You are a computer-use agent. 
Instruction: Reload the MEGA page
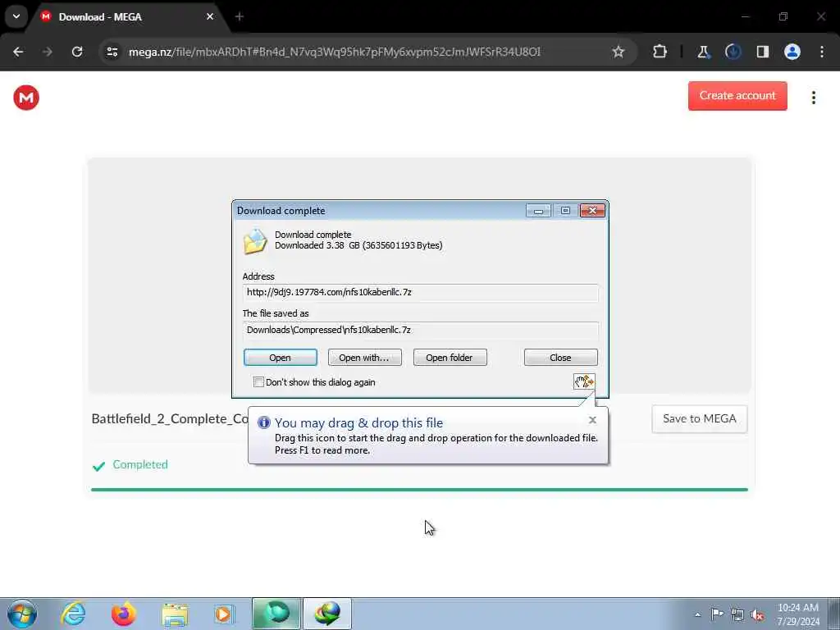coord(77,52)
